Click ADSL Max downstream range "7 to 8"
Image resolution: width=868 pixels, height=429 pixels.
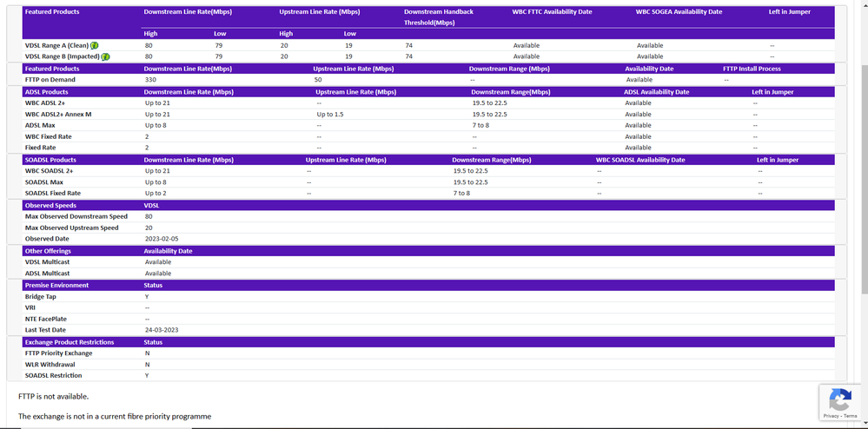point(480,125)
